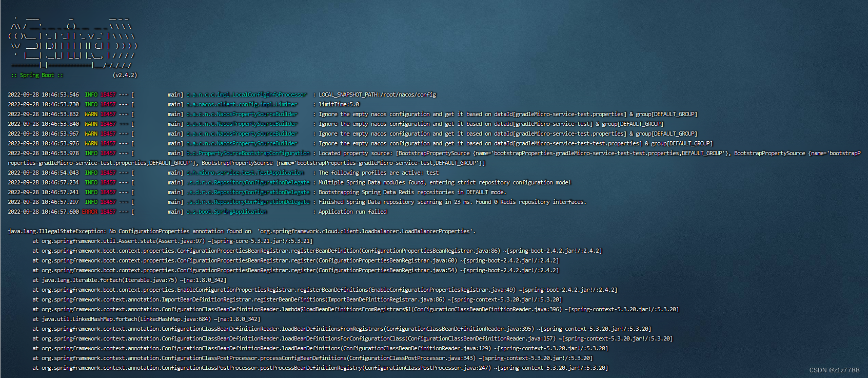
Task: Click the EnableConfigurationPropertiesRegistrar.java:49 stack frame
Action: pyautogui.click(x=325, y=290)
